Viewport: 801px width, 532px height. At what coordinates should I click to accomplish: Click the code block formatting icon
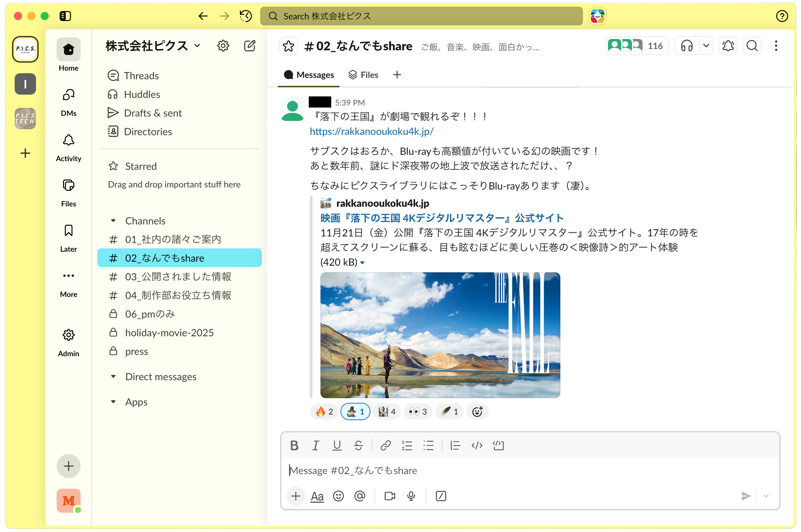pyautogui.click(x=498, y=446)
